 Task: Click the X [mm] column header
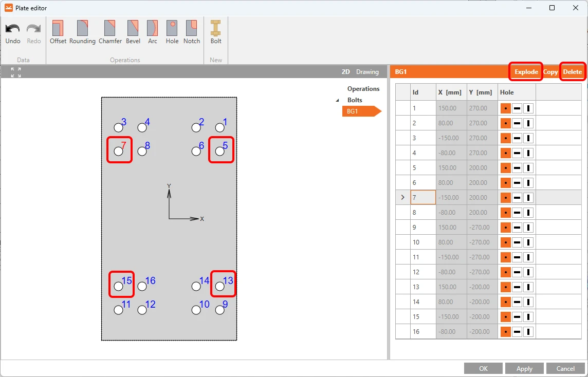click(x=451, y=92)
